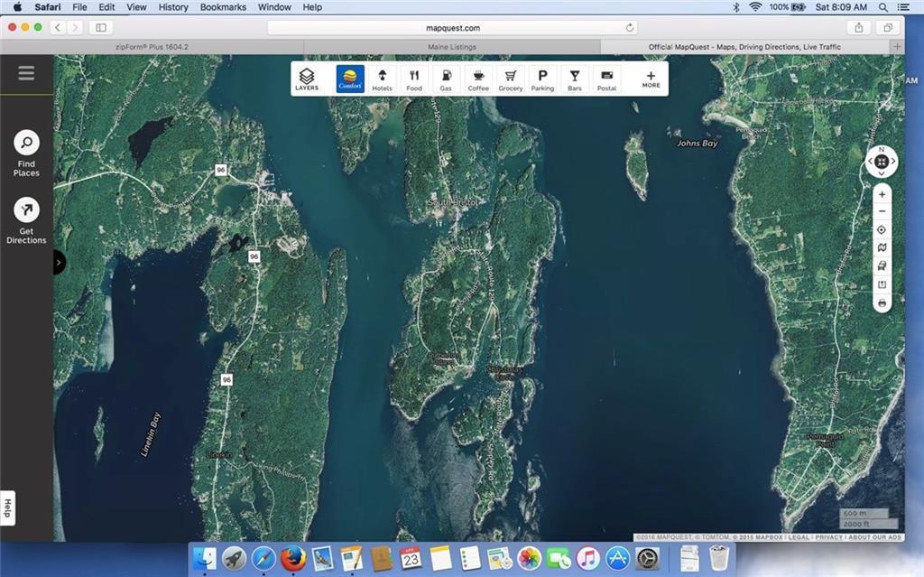Click the mapquest.com address bar
924x577 pixels.
tap(452, 28)
